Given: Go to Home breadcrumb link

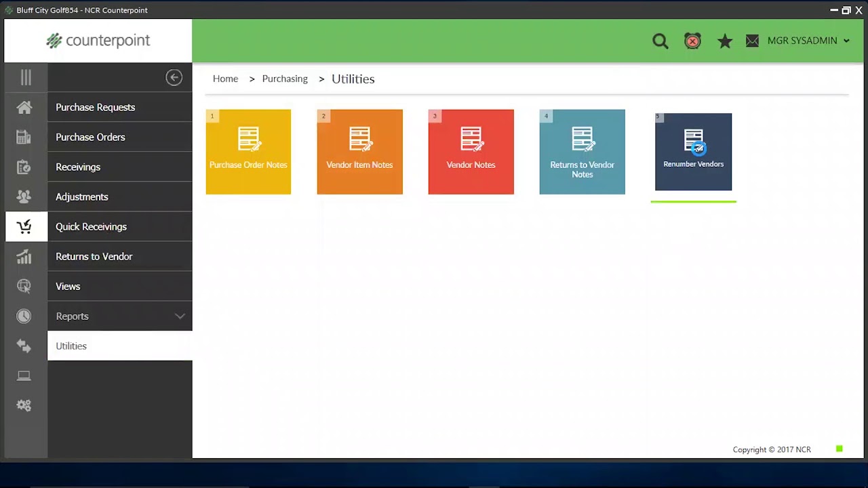Looking at the screenshot, I should click(x=225, y=79).
